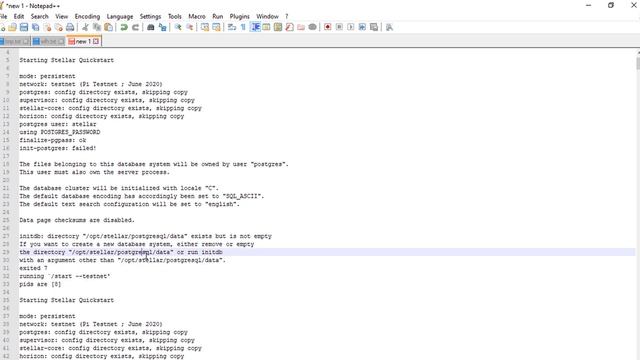The width and height of the screenshot is (640, 360).
Task: Click the user-defined language icon
Action: pyautogui.click(x=266, y=27)
